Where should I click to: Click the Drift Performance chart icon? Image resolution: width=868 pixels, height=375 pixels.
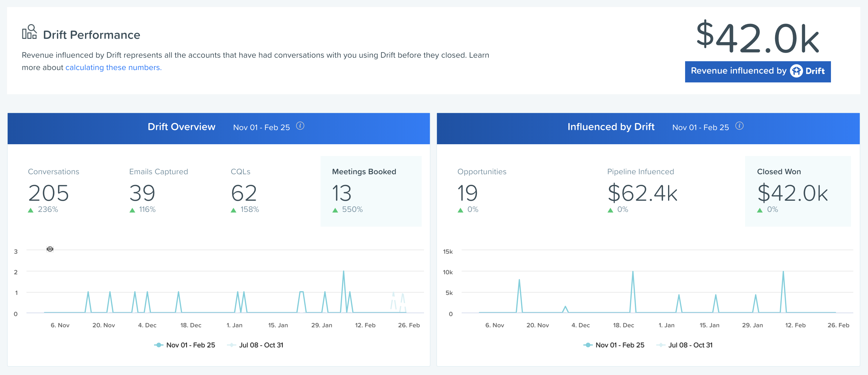click(x=30, y=32)
